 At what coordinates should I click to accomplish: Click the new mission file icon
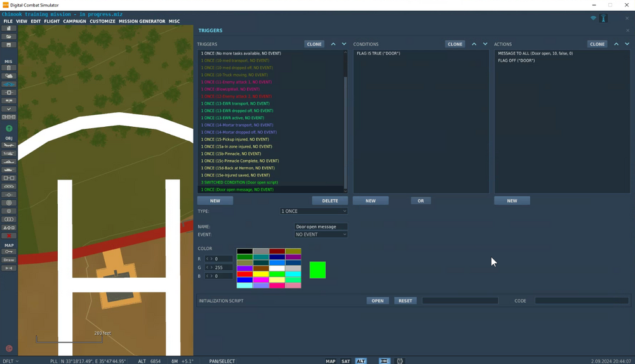(8, 29)
